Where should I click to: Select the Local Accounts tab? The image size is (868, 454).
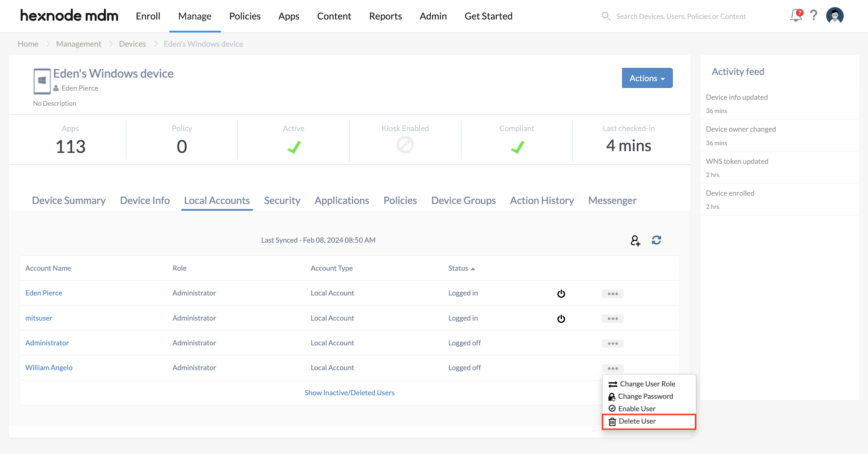tap(217, 200)
